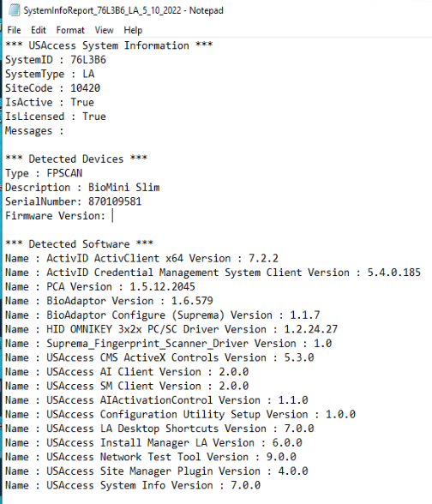Click the SiteCode value 10420
The width and height of the screenshot is (432, 504).
pyautogui.click(x=85, y=88)
